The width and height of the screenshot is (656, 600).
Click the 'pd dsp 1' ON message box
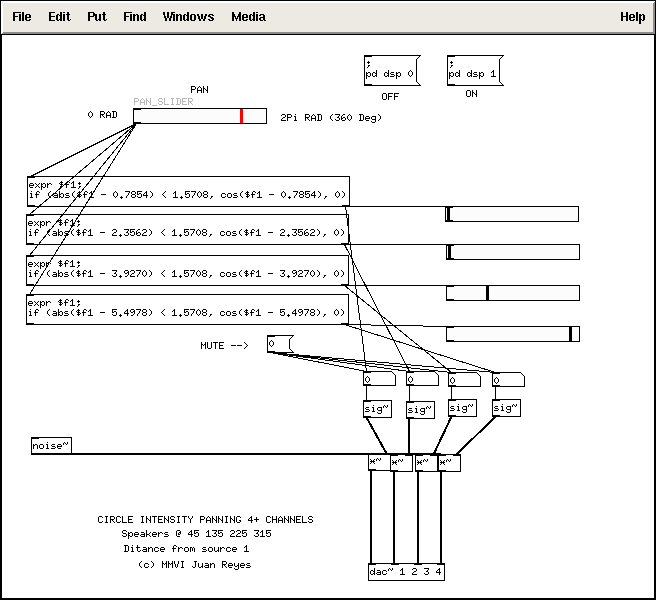pyautogui.click(x=473, y=70)
